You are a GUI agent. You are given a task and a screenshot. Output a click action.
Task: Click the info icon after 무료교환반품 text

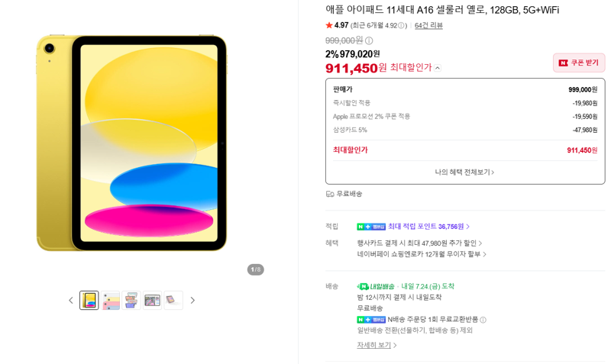pyautogui.click(x=483, y=320)
